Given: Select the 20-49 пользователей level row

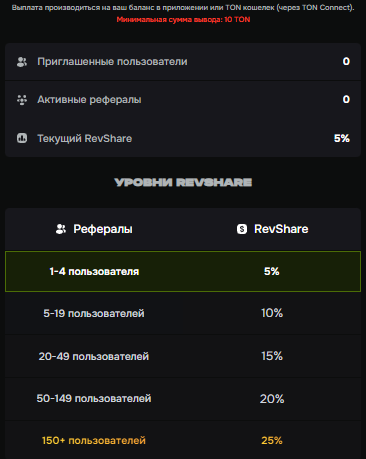Looking at the screenshot, I should [183, 356].
